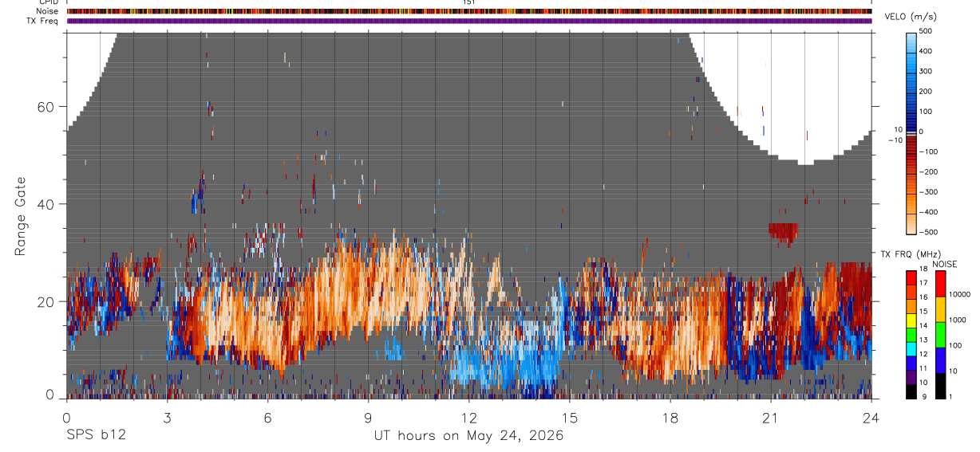
Task: Click the x-axis tick label '3'
Action: click(167, 417)
